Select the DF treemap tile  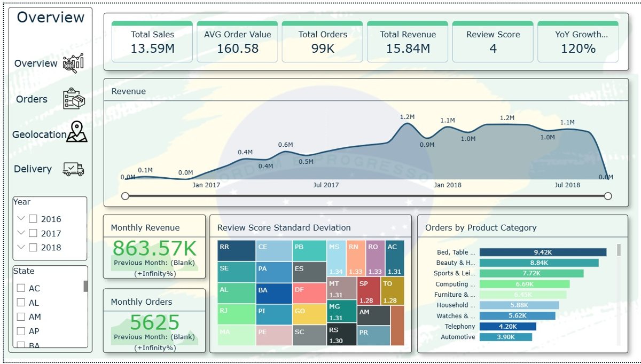[309, 293]
